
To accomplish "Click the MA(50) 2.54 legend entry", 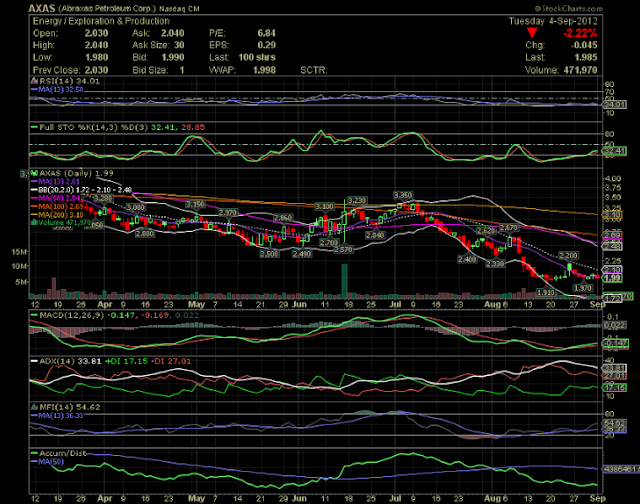I will [59, 198].
